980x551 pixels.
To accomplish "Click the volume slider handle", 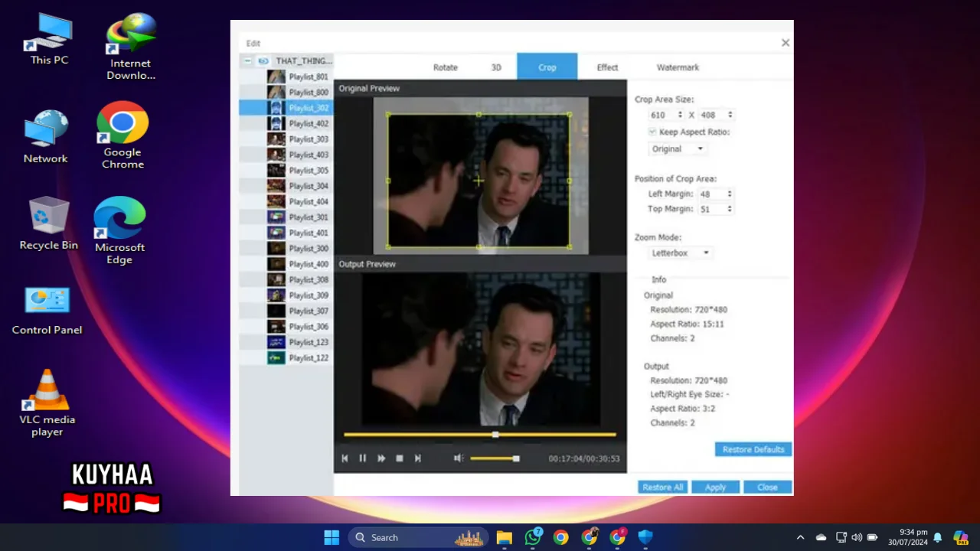I will [x=516, y=458].
